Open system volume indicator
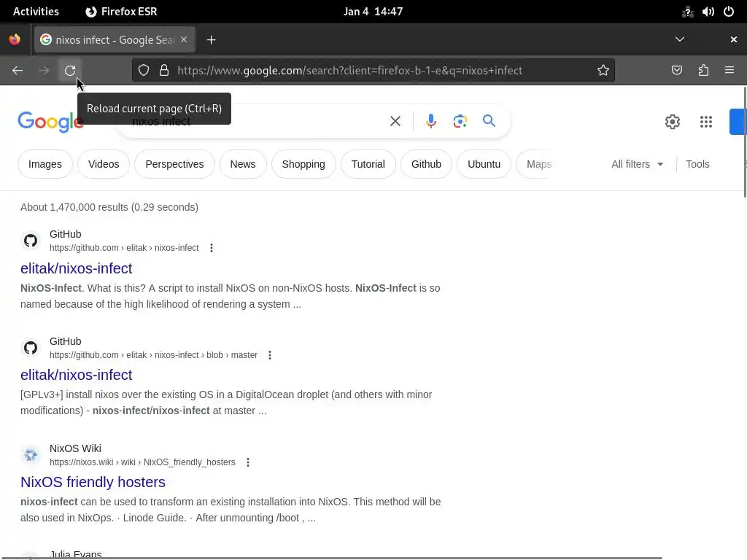The height and width of the screenshot is (560, 747). tap(708, 12)
